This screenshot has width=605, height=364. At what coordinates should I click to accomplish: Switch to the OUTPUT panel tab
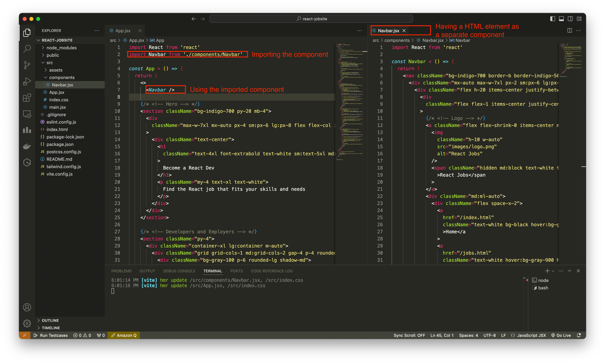pyautogui.click(x=147, y=271)
